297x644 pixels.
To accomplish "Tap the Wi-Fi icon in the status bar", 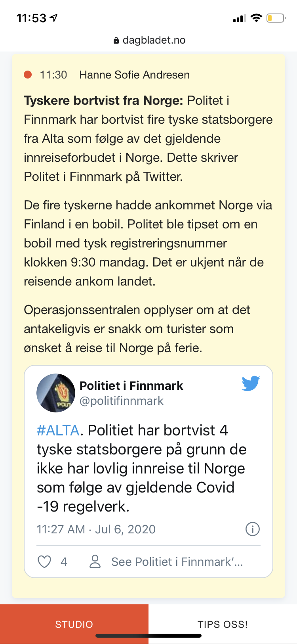I will 257,18.
